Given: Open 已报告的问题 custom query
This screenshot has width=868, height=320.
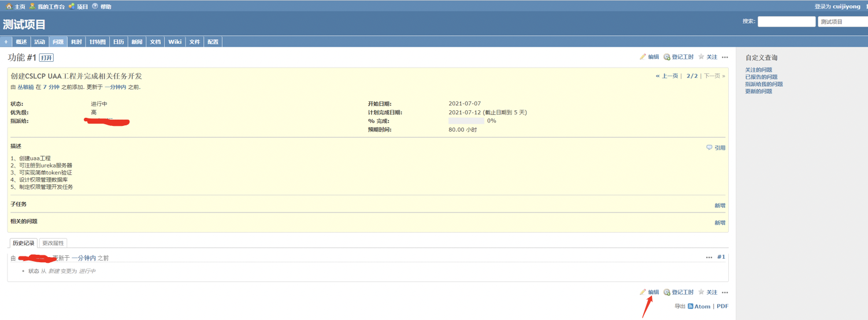Looking at the screenshot, I should [x=761, y=77].
